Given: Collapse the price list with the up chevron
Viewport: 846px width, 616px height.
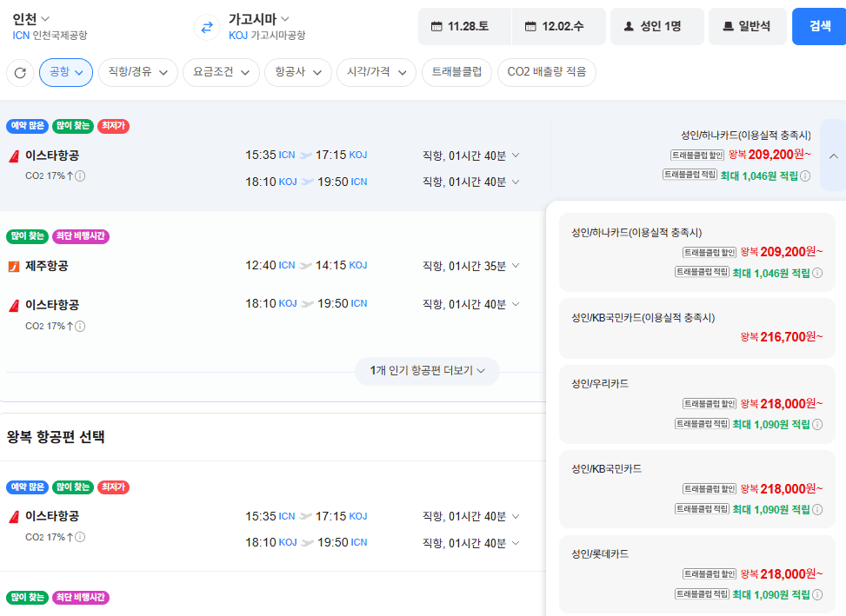Looking at the screenshot, I should (x=833, y=156).
